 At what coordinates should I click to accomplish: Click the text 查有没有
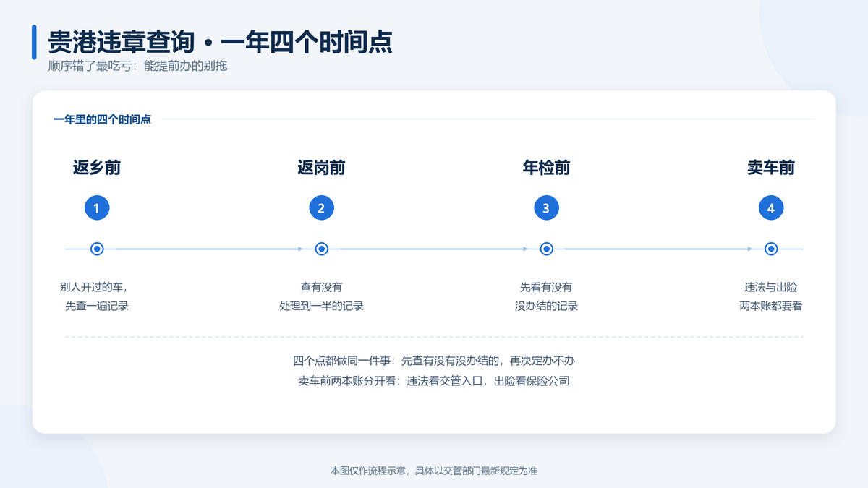(x=322, y=287)
